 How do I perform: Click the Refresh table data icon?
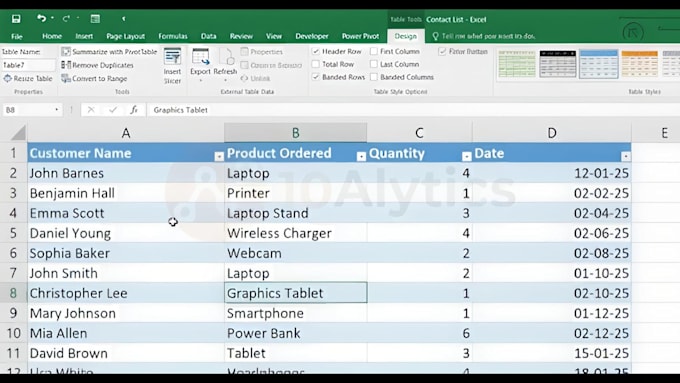pyautogui.click(x=225, y=62)
